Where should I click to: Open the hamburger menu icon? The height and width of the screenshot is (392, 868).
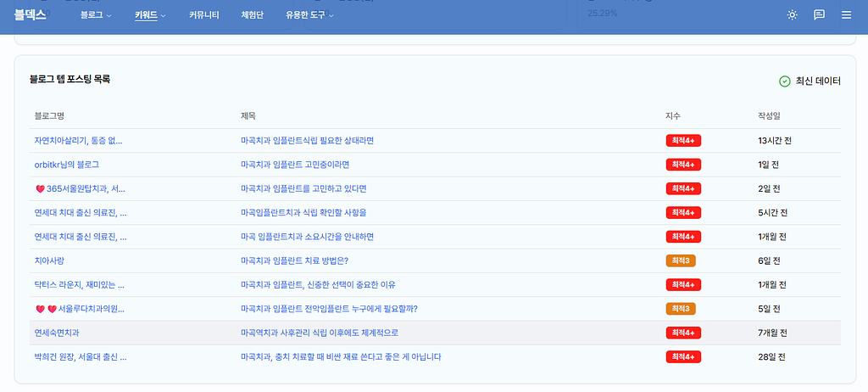846,15
